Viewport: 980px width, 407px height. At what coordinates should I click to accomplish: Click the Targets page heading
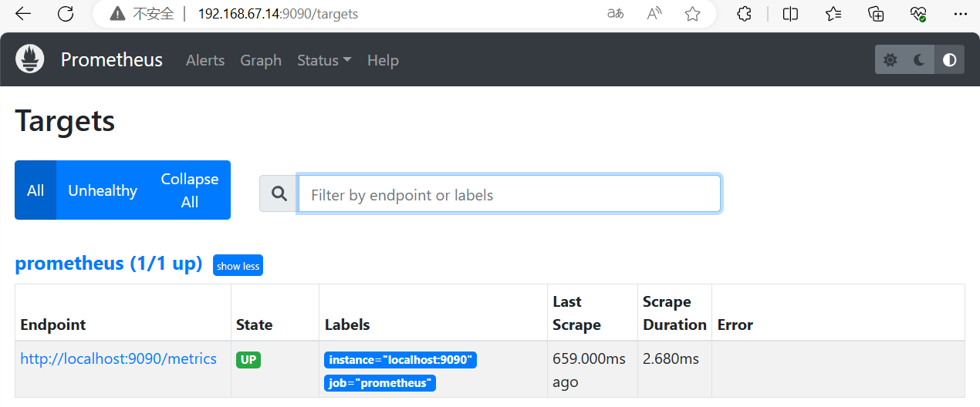pos(65,121)
